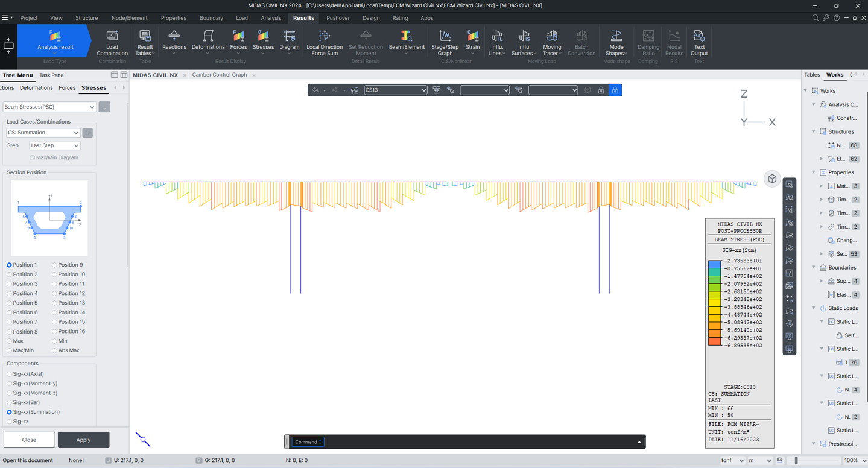Open Mode Shapes results

[616, 42]
